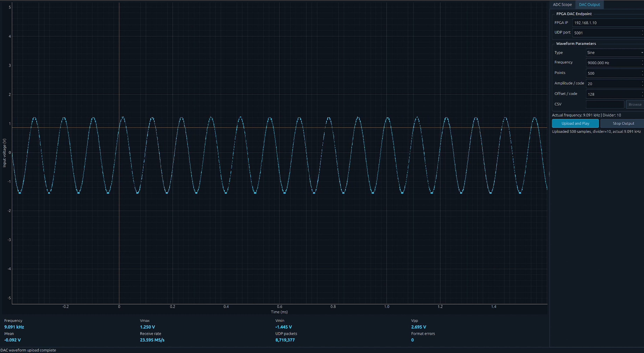
Task: Click the Vpp reading 2.695 V
Action: (x=419, y=327)
